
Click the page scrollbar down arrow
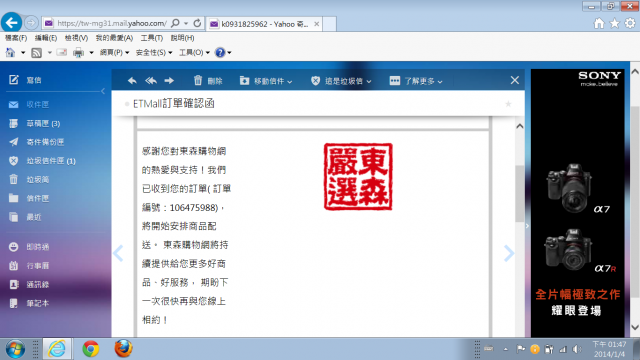(635, 327)
